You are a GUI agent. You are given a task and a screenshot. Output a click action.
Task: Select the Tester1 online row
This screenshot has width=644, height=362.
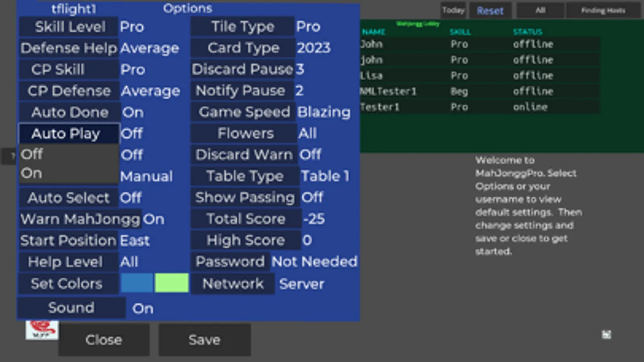click(x=479, y=107)
